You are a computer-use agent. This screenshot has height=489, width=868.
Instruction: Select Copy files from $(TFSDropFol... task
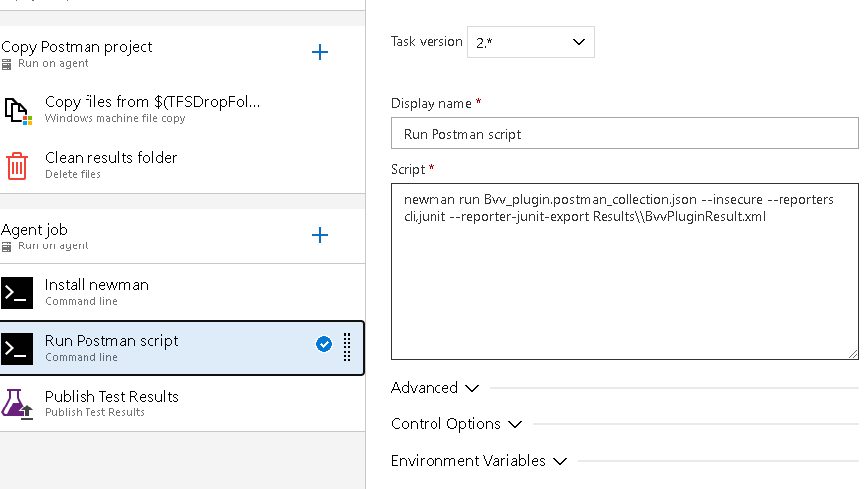182,109
